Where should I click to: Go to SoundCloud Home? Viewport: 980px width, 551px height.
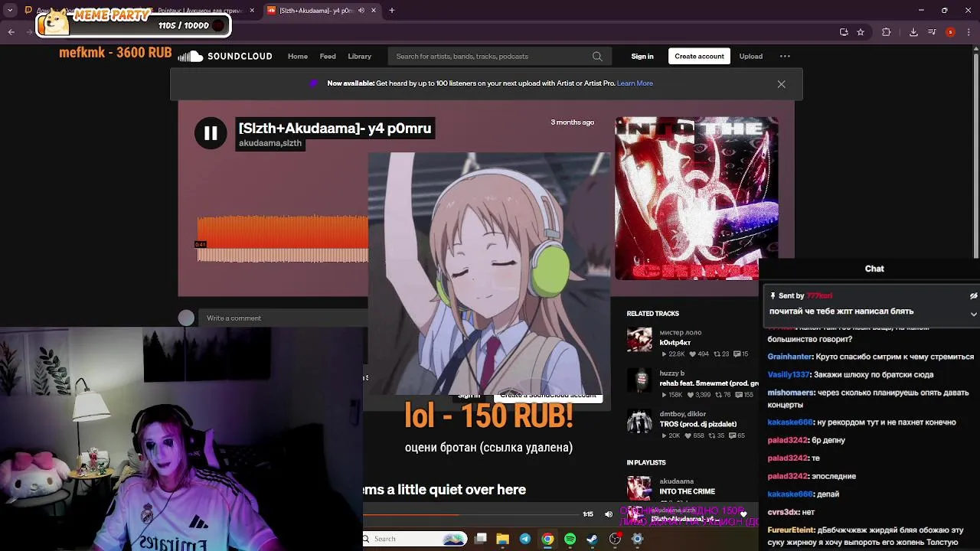pyautogui.click(x=298, y=56)
